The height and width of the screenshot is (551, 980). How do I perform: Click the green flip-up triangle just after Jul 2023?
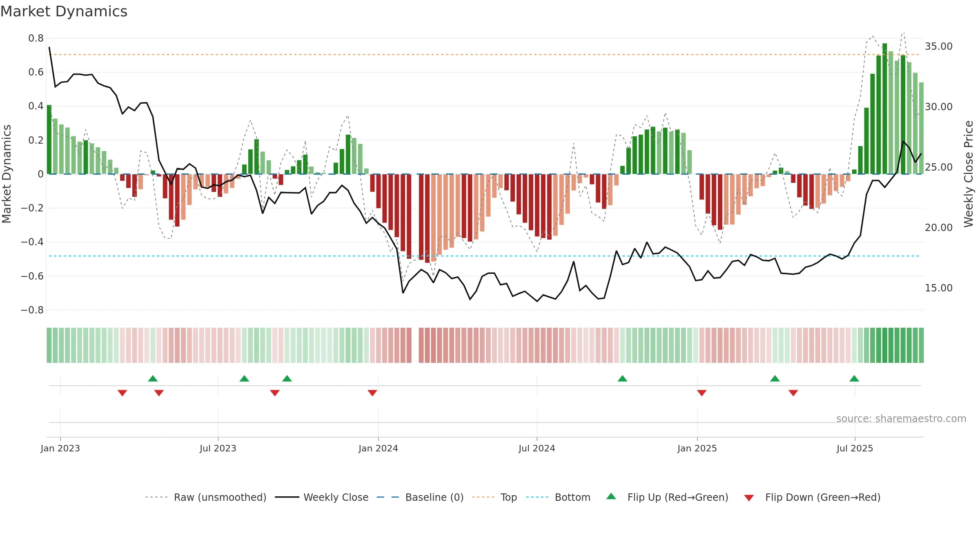pyautogui.click(x=244, y=378)
